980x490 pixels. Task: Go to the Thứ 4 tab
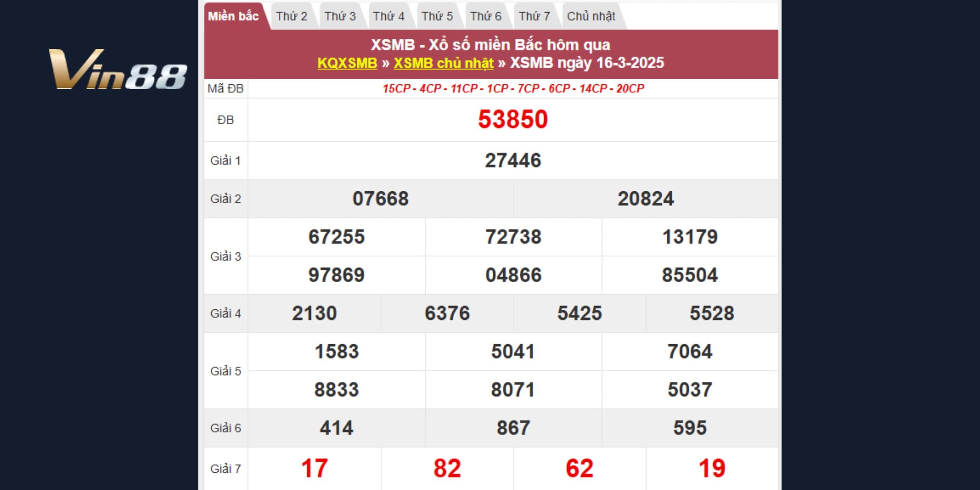389,16
